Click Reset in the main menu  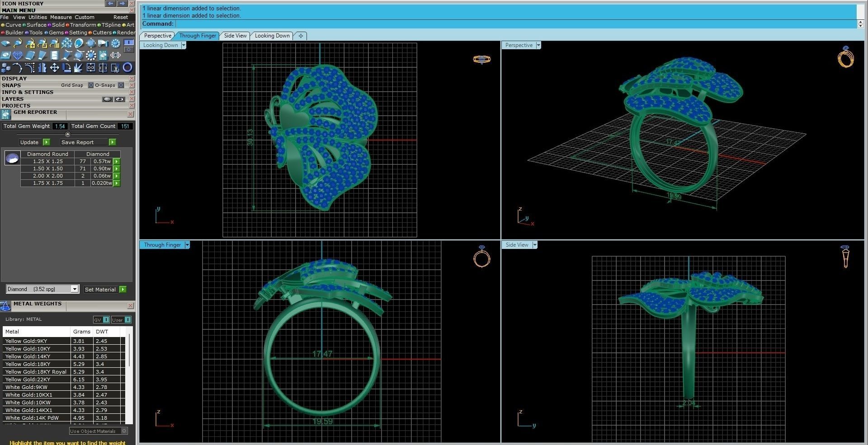click(x=121, y=17)
